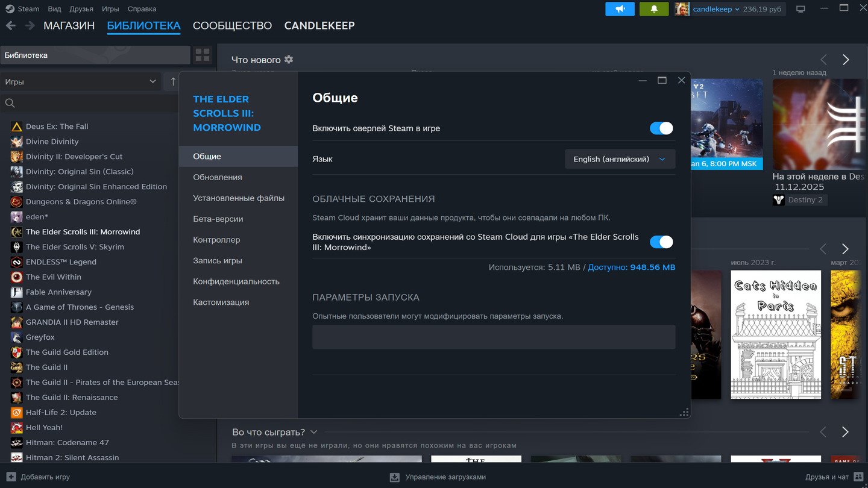The image size is (868, 488).
Task: Click the launch parameters input field
Action: coord(493,337)
